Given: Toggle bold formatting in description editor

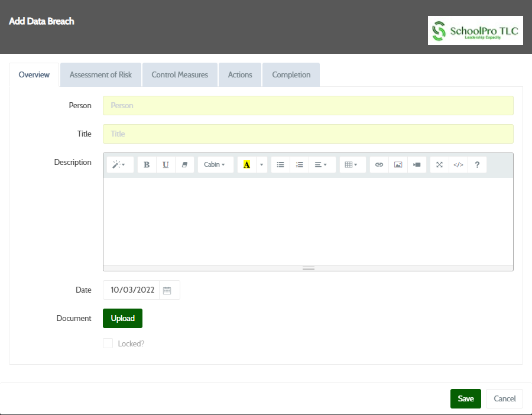Looking at the screenshot, I should 147,165.
